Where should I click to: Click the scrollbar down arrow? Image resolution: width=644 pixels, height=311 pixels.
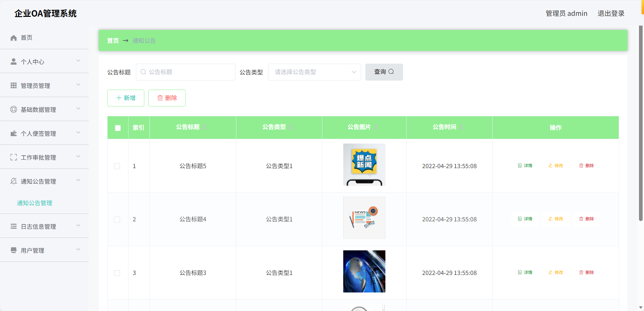(641, 307)
